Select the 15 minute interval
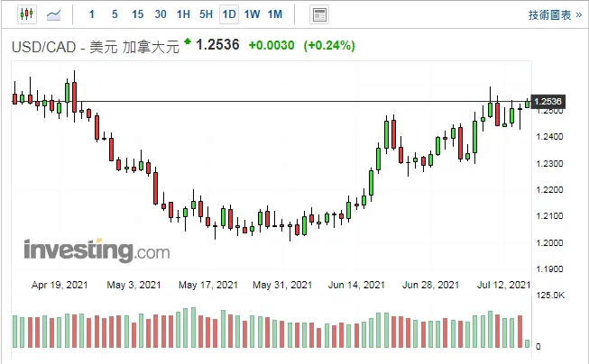The image size is (589, 364). (137, 14)
